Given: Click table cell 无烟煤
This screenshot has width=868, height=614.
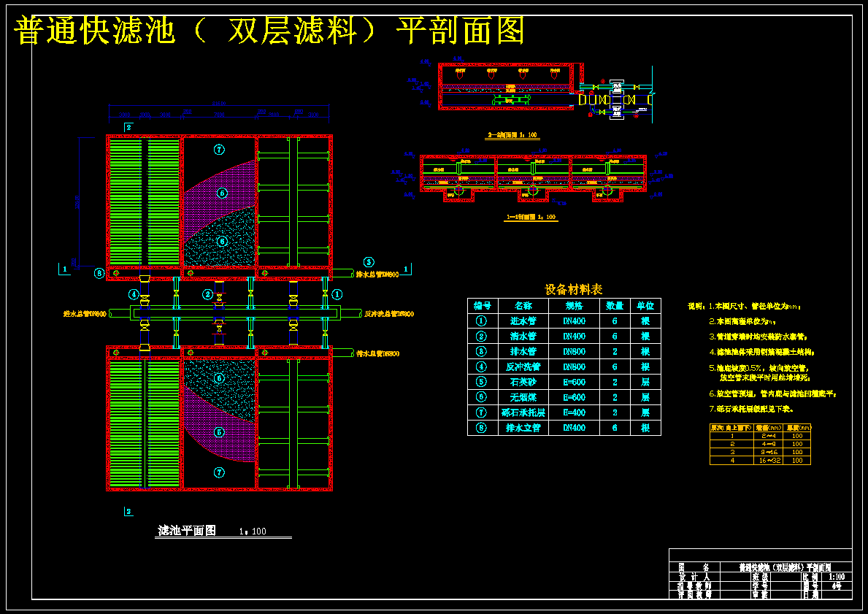Looking at the screenshot, I should point(523,397).
